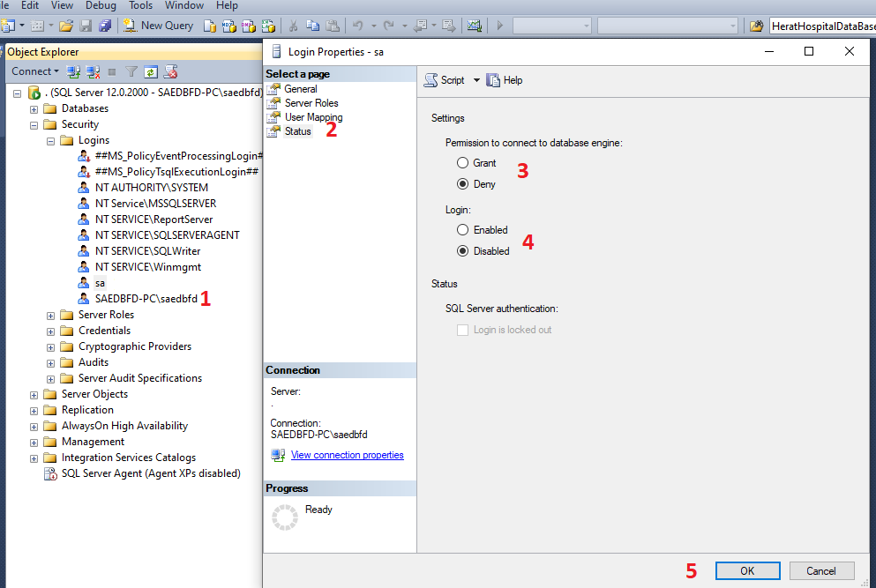The height and width of the screenshot is (588, 876).
Task: Collapse the Logins folder
Action: click(x=51, y=141)
